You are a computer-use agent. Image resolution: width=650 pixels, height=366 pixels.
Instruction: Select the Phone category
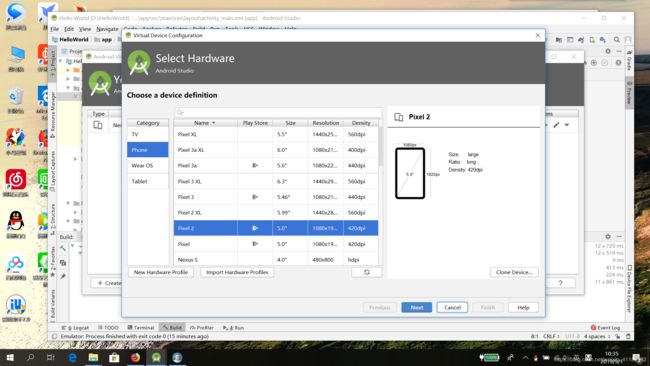(148, 150)
